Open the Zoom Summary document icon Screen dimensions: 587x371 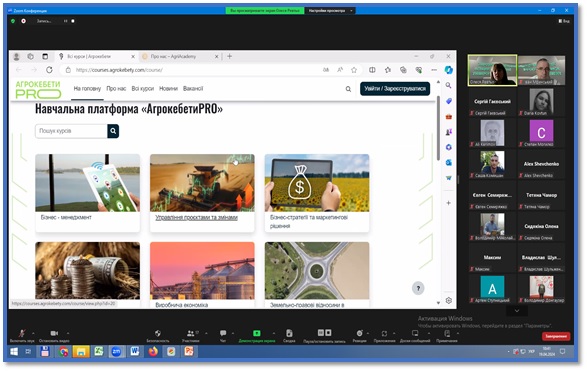(x=289, y=333)
